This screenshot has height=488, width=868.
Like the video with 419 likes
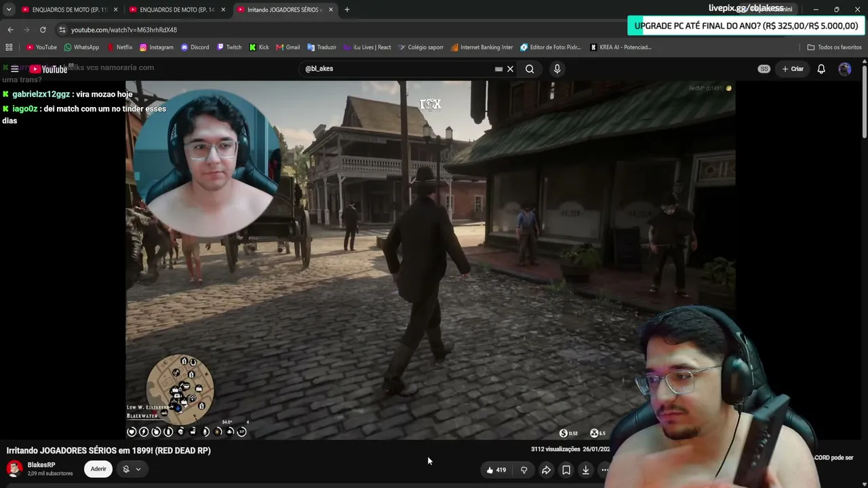click(x=496, y=470)
